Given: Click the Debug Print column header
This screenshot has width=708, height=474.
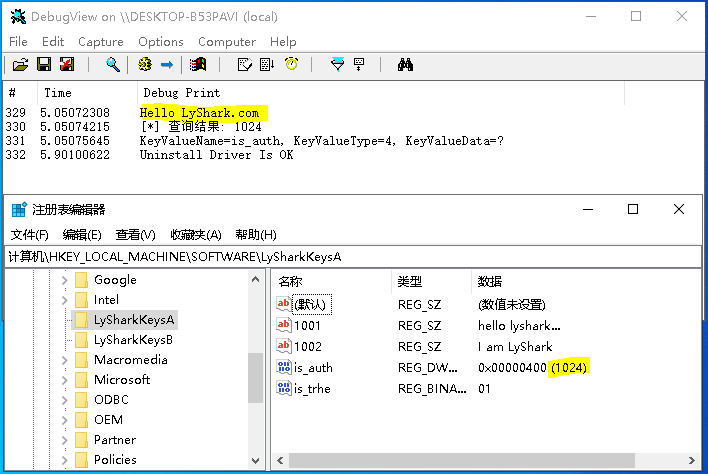Looking at the screenshot, I should tap(175, 92).
